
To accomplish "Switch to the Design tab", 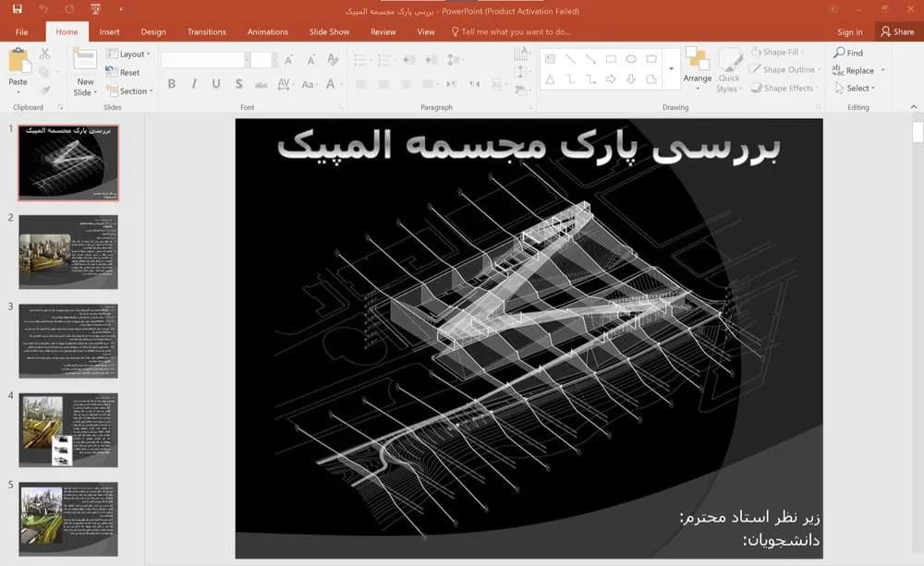I will pos(153,31).
